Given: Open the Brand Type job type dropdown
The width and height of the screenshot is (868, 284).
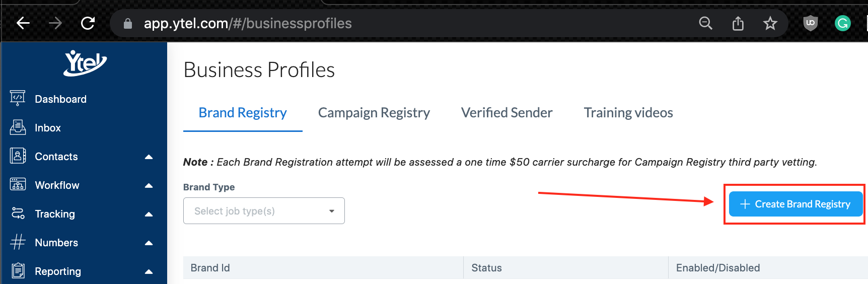Looking at the screenshot, I should tap(264, 211).
